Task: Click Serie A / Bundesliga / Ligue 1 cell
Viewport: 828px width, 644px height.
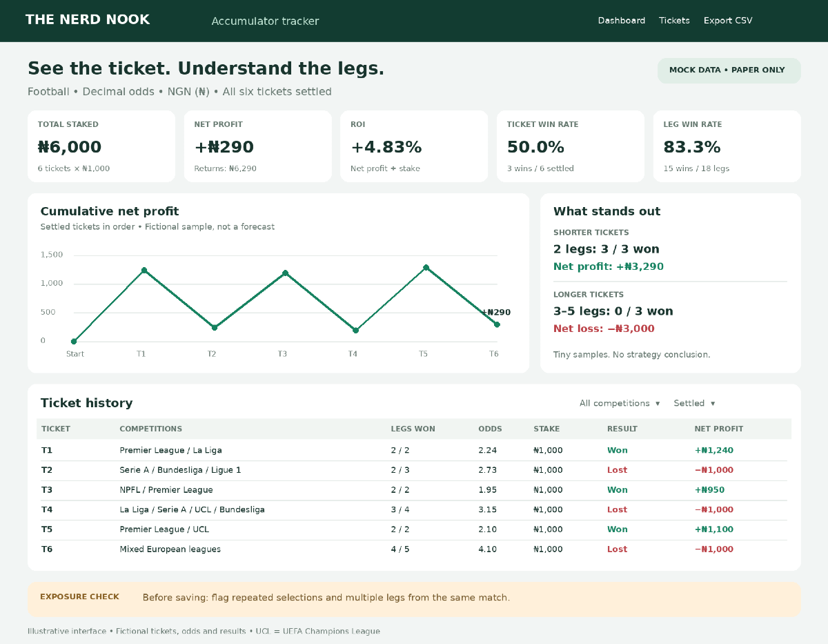Action: (181, 470)
